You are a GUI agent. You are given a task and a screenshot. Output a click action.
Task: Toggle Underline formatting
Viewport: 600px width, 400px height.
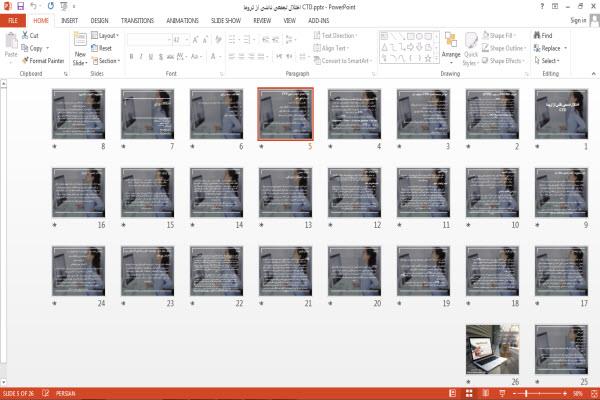click(151, 57)
